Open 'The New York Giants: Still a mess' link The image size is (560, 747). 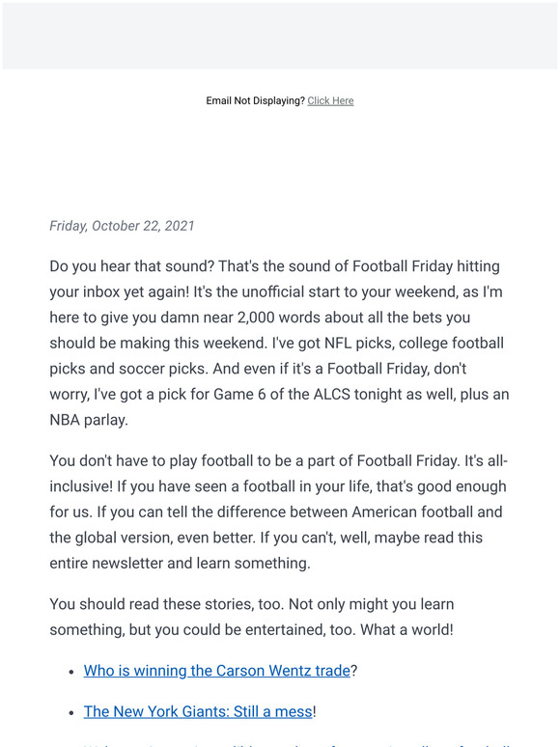coord(198,711)
